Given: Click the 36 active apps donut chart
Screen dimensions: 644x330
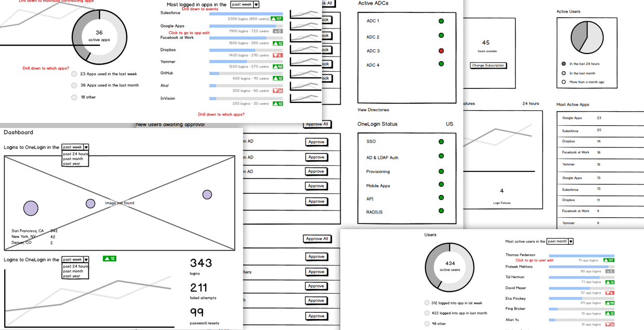Looking at the screenshot, I should pyautogui.click(x=99, y=36).
